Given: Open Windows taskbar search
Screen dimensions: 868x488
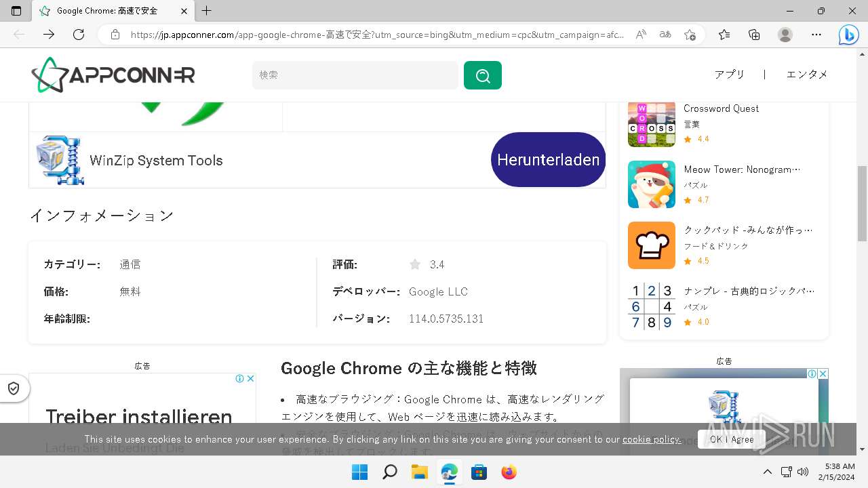Looking at the screenshot, I should tap(389, 472).
